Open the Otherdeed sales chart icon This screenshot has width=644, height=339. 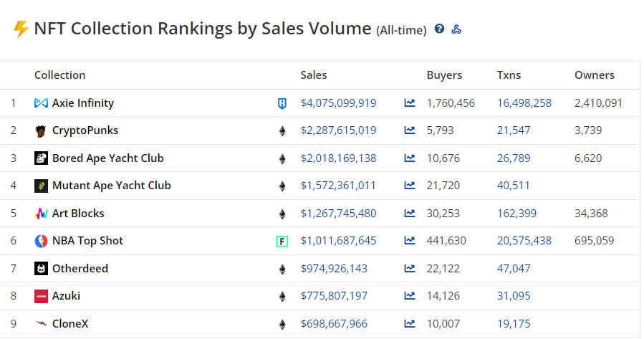tap(410, 268)
